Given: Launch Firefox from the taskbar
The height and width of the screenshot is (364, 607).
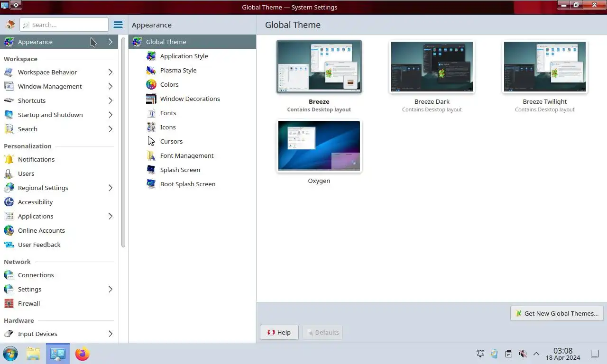Looking at the screenshot, I should (82, 354).
